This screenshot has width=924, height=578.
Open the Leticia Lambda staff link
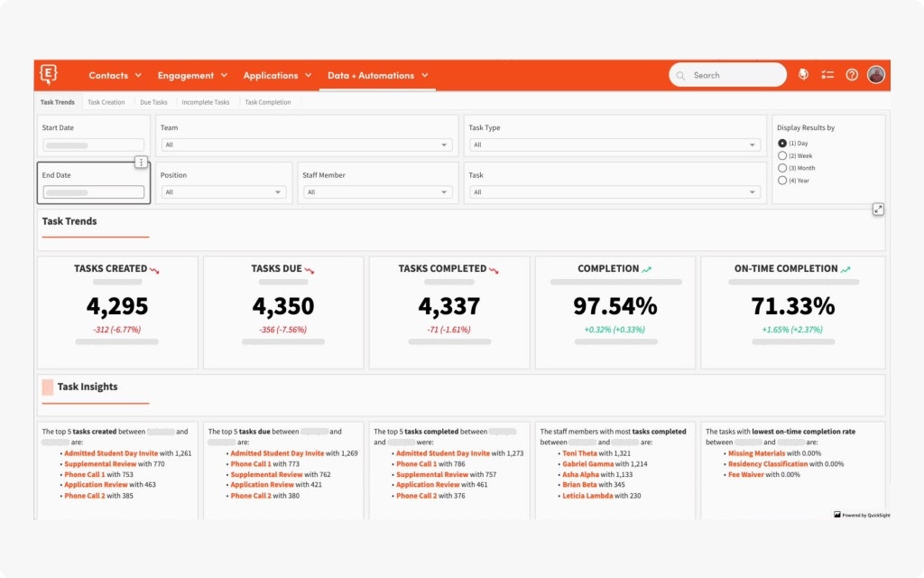pos(587,496)
